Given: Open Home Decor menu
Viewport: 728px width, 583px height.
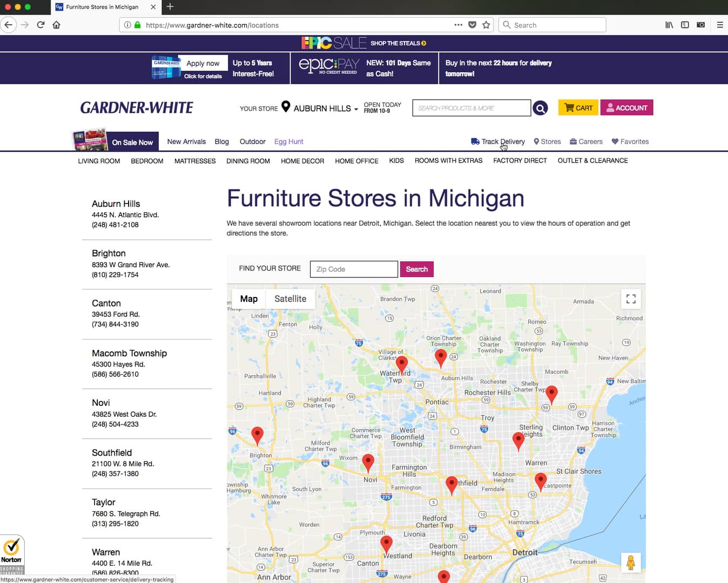Looking at the screenshot, I should (302, 161).
